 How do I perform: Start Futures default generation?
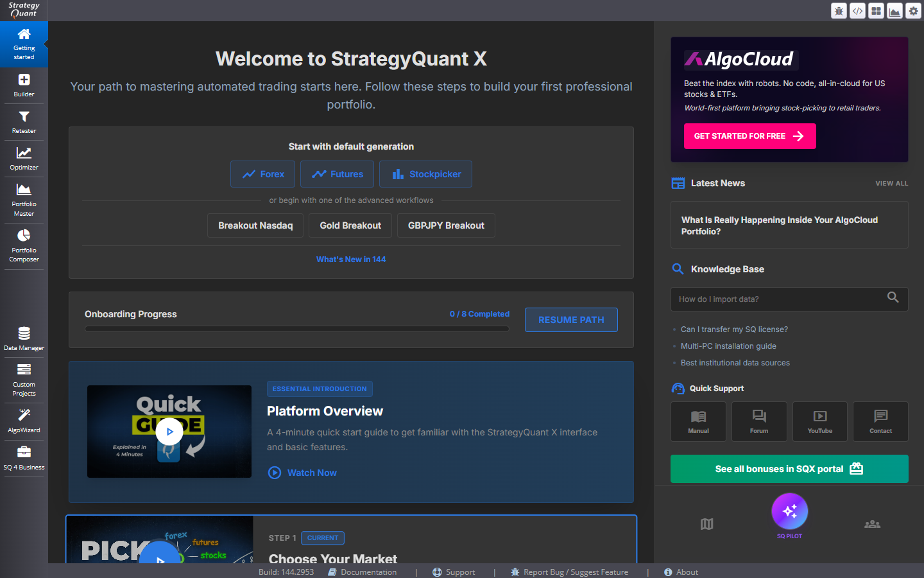click(337, 174)
